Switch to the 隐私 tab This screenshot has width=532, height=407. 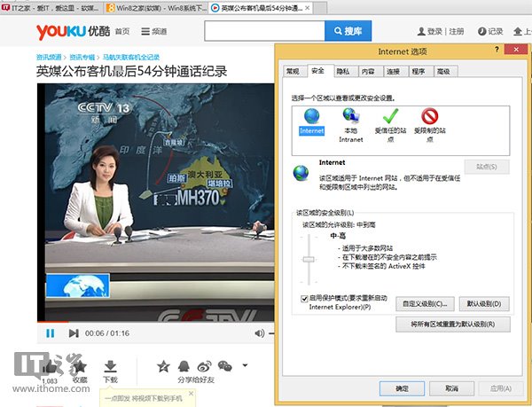(x=343, y=70)
